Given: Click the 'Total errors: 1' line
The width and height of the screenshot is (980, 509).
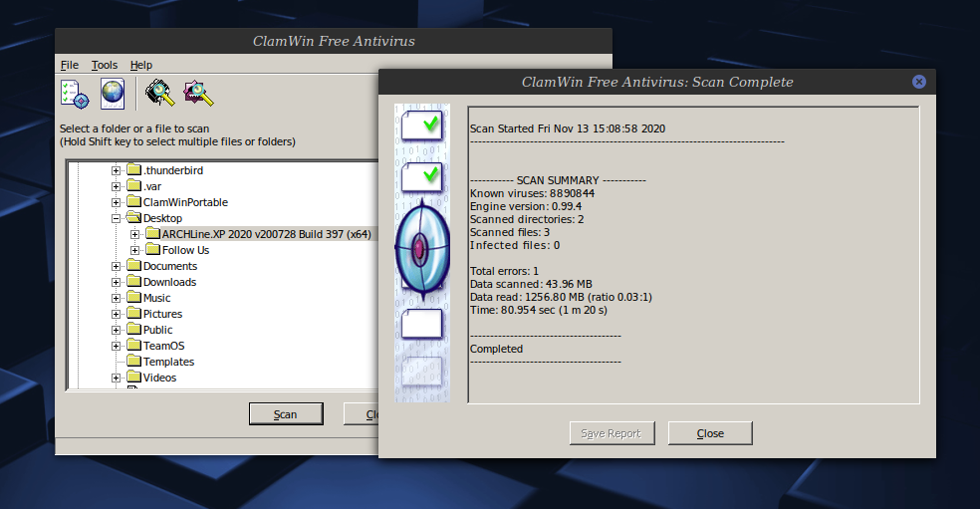Looking at the screenshot, I should pos(504,271).
